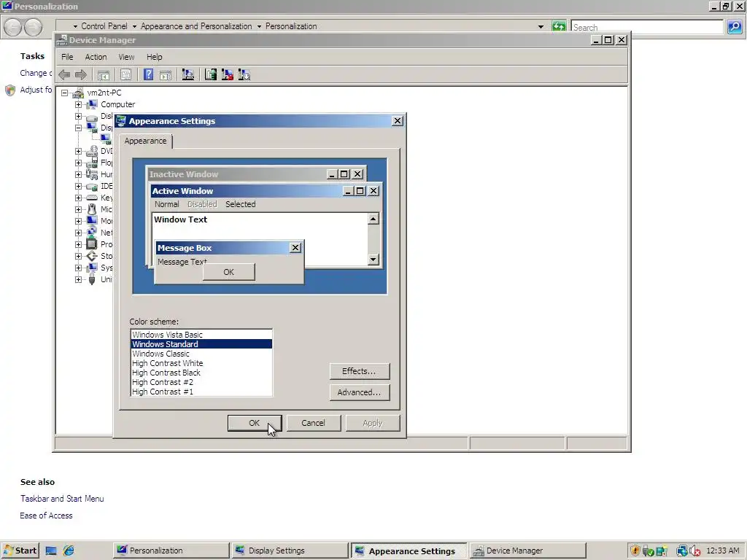
Task: Select the processor chip icon in Device Manager tree
Action: (x=92, y=244)
